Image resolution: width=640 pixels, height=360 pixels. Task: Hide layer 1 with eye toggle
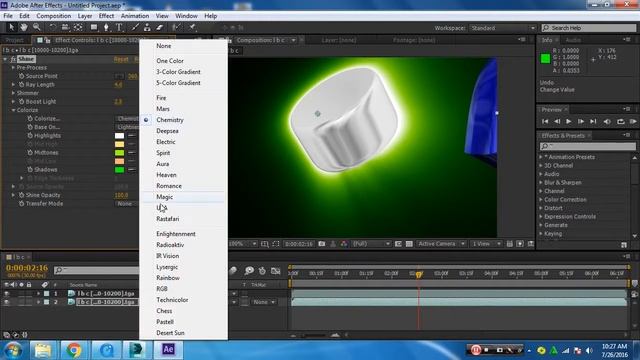(x=7, y=293)
